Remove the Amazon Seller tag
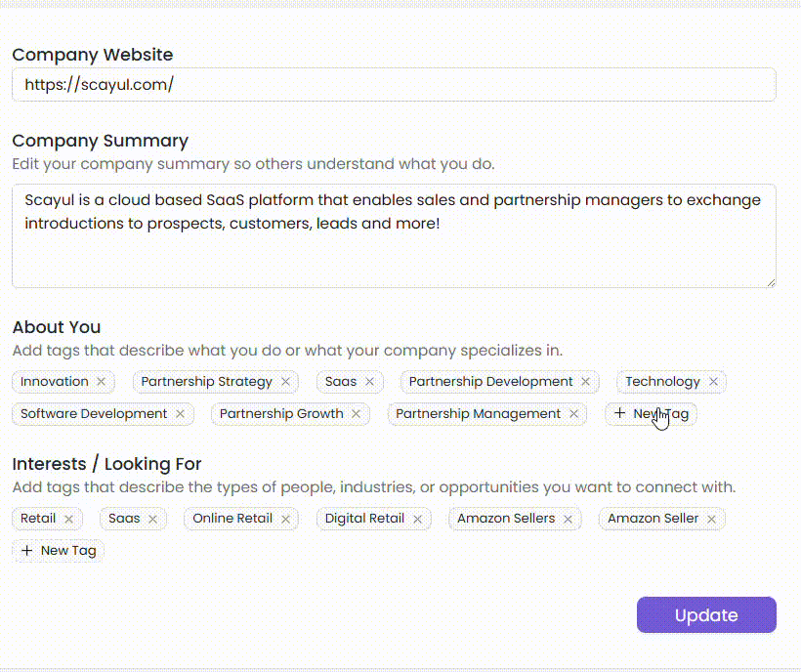The height and width of the screenshot is (672, 801). [711, 519]
